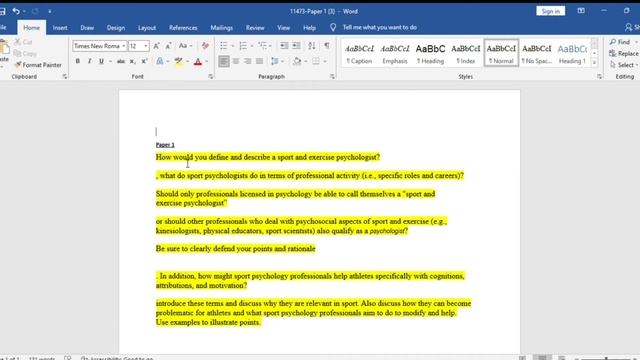
Task: Adjust line and paragraph spacing
Action: pyautogui.click(x=275, y=61)
